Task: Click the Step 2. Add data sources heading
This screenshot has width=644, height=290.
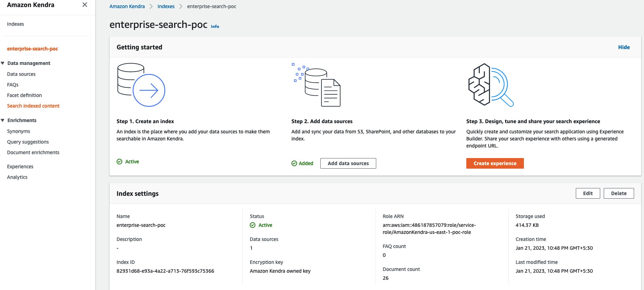Action: pyautogui.click(x=322, y=121)
